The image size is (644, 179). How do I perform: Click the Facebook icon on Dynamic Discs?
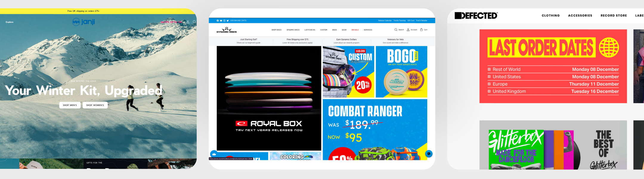coord(218,21)
